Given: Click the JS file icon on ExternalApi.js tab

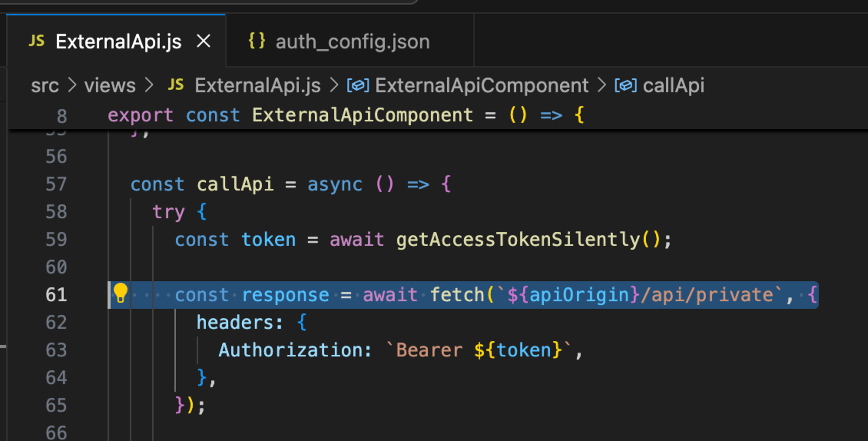Looking at the screenshot, I should point(37,41).
